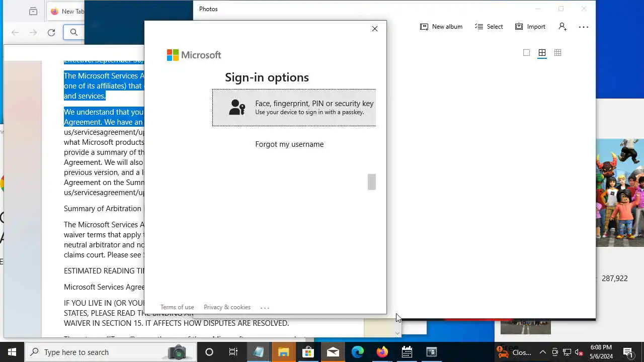
Task: Click the ESTIMATED READING TIME text line
Action: pos(104,271)
